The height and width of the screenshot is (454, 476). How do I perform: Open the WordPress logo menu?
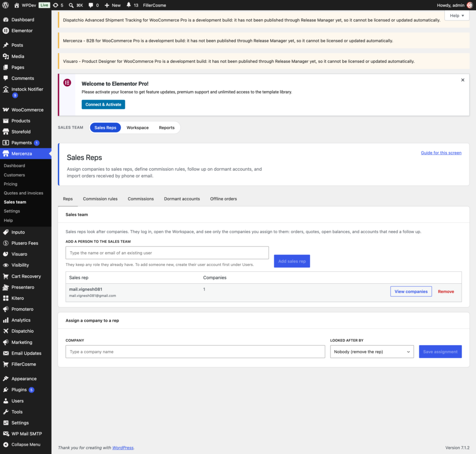tap(6, 5)
